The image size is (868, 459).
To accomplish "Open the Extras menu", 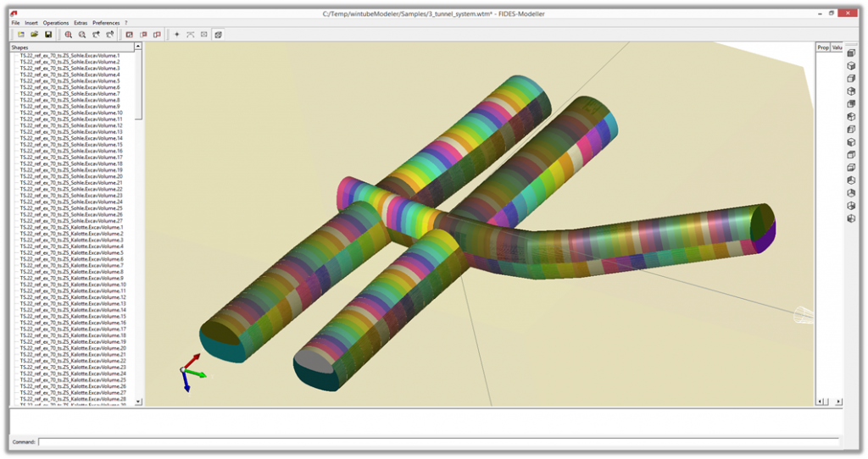I will [81, 23].
